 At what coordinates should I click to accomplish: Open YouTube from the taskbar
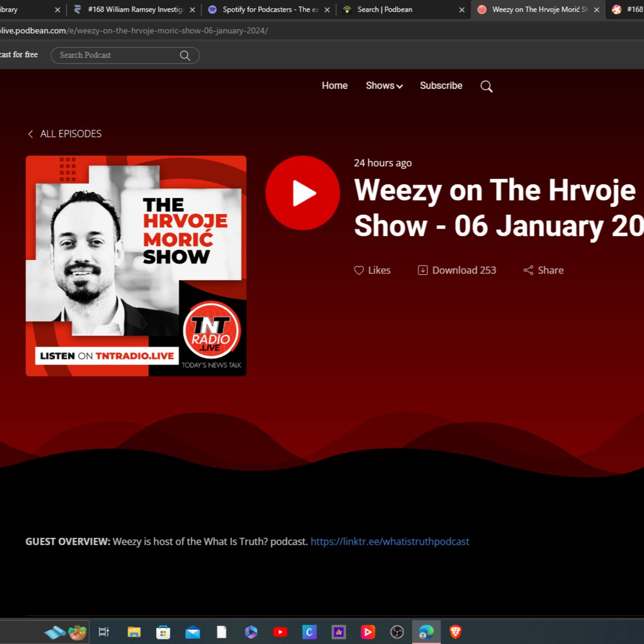tap(280, 632)
